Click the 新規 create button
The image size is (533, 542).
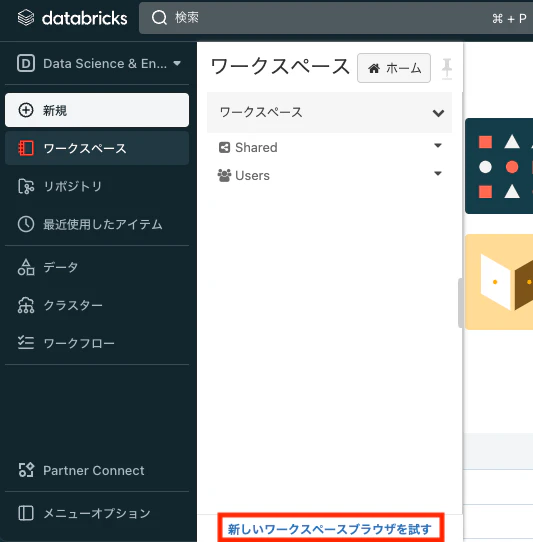97,110
